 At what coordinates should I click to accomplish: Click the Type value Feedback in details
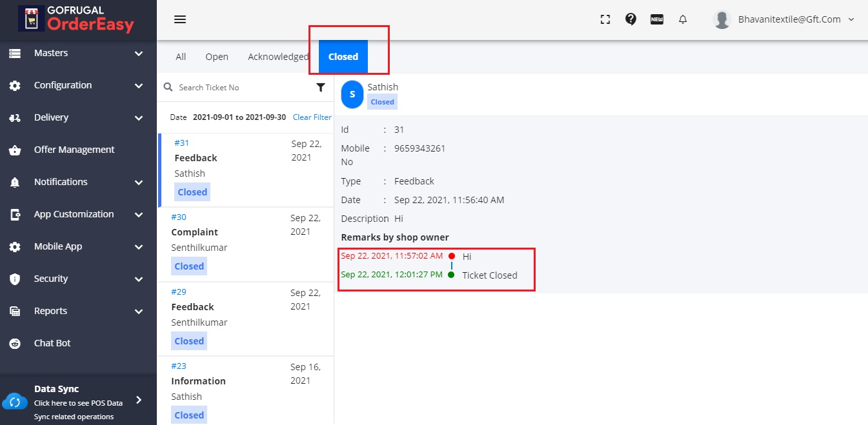point(414,181)
